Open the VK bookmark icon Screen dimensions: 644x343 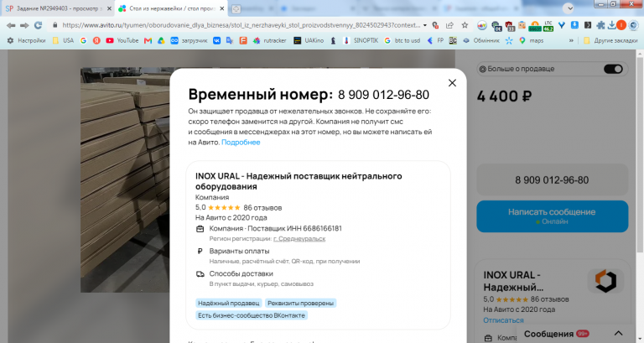(x=216, y=40)
